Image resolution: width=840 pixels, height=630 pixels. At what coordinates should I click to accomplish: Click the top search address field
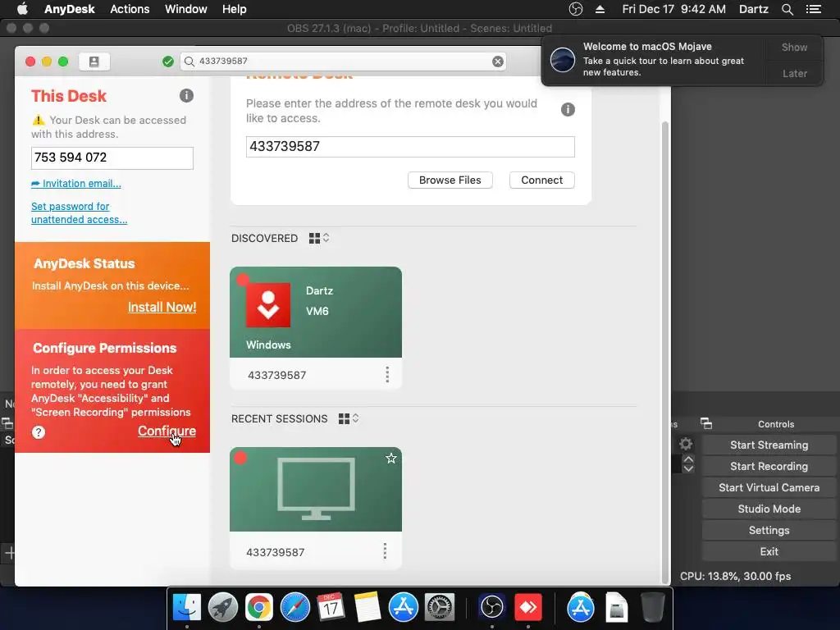click(343, 62)
